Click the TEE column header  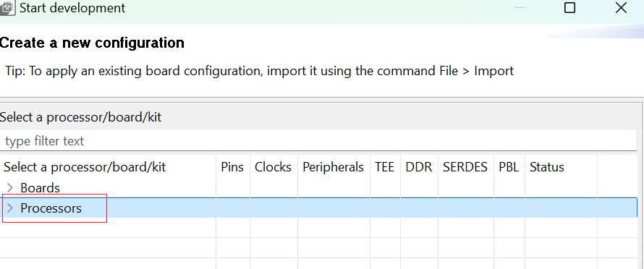pos(385,167)
